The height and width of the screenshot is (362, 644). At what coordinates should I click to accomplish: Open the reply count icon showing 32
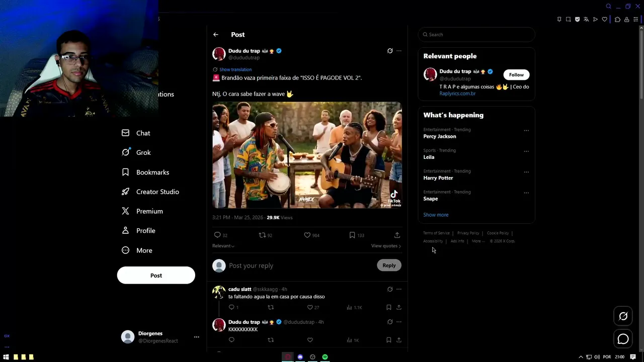pos(217,235)
